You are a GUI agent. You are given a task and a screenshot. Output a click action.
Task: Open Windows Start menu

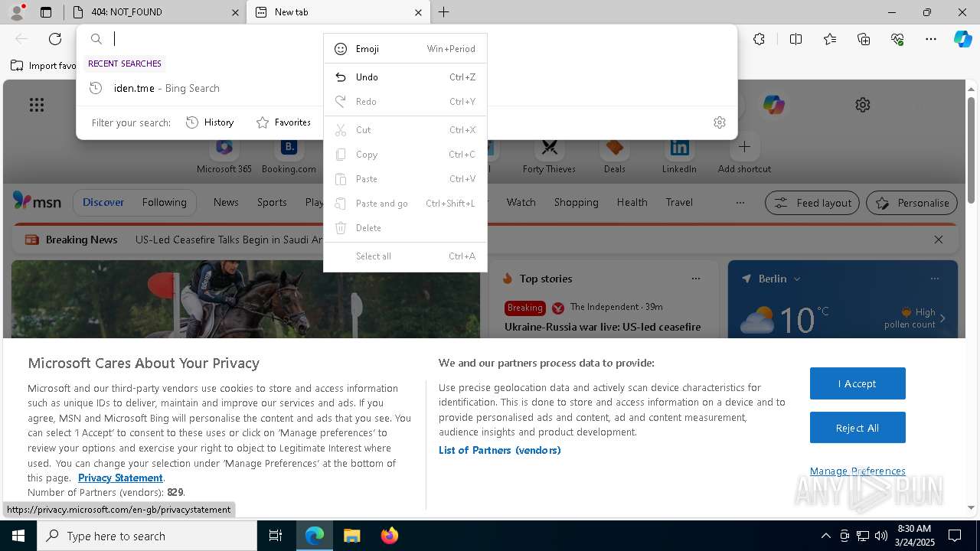tap(18, 536)
